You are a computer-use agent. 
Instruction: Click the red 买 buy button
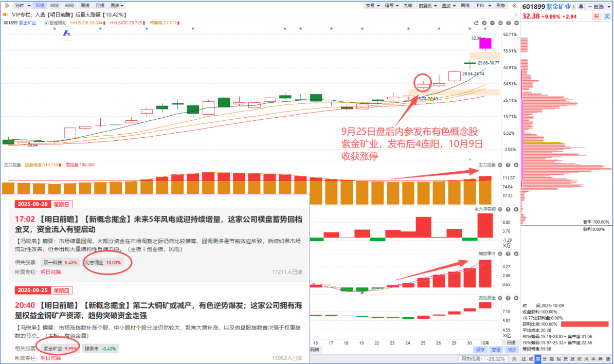(597, 16)
